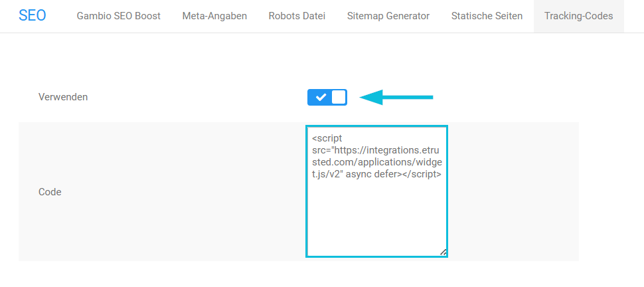Screen dimensions: 644x287
Task: Click the Verwenden label
Action: tap(63, 97)
